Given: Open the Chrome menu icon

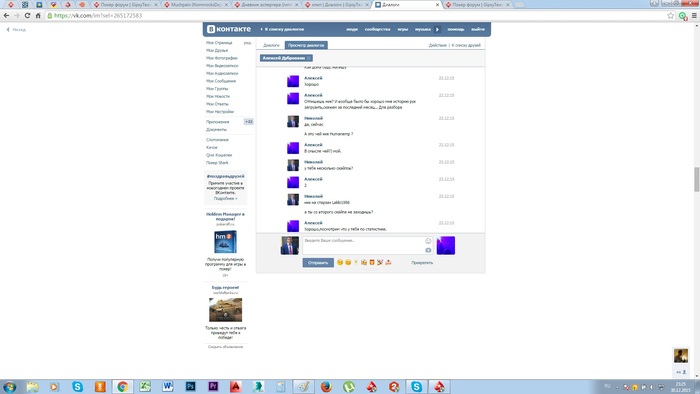Looking at the screenshot, I should click(694, 15).
